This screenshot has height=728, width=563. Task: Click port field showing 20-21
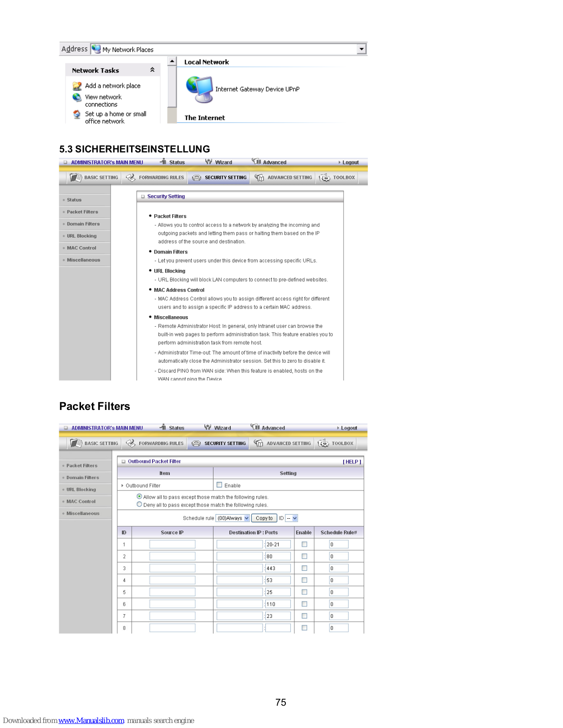pyautogui.click(x=278, y=544)
